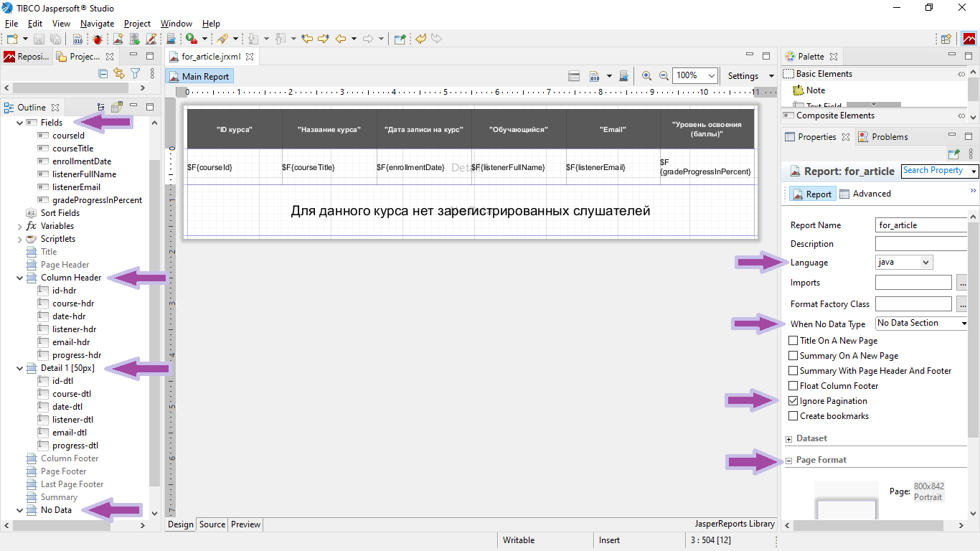980x551 pixels.
Task: Enable Title On A New Page
Action: (x=793, y=341)
